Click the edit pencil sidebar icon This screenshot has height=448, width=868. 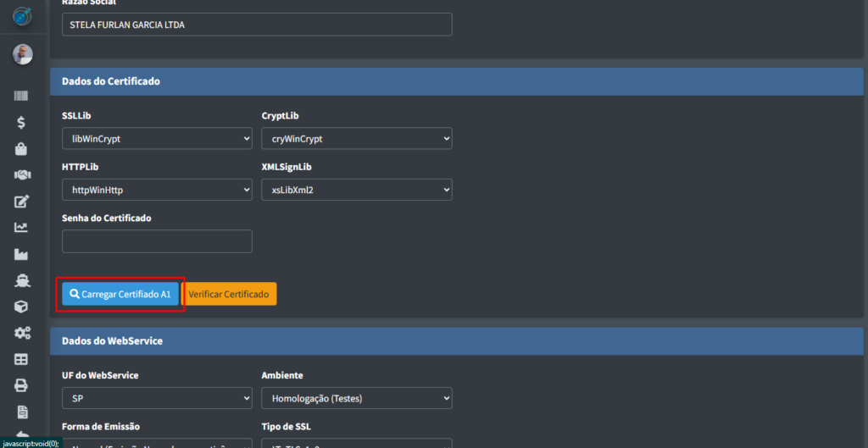pos(21,202)
